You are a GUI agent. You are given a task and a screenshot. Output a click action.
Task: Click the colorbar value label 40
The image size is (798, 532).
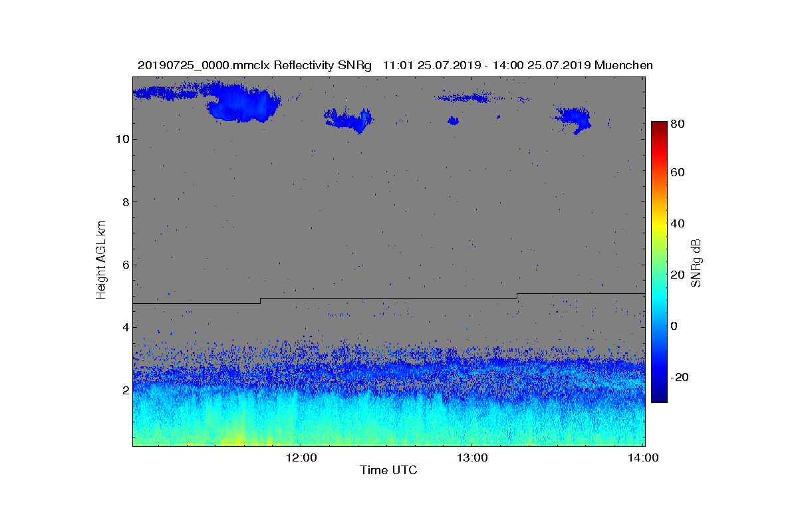coord(679,223)
